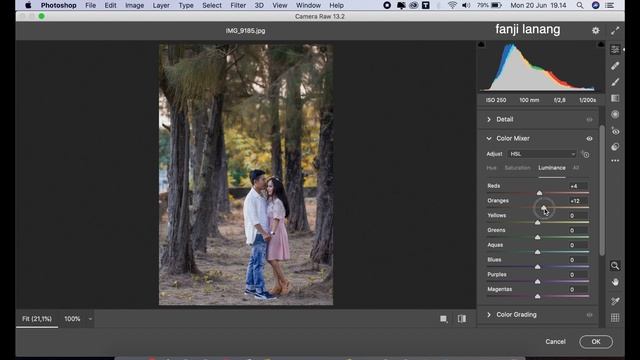Click the edit panel vertical scrollbar
This screenshot has width=640, height=360.
click(602, 190)
